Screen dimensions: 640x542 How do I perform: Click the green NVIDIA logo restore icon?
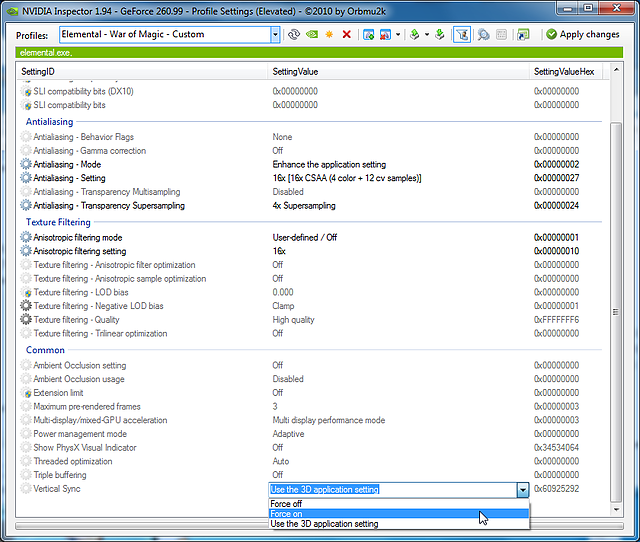(312, 34)
